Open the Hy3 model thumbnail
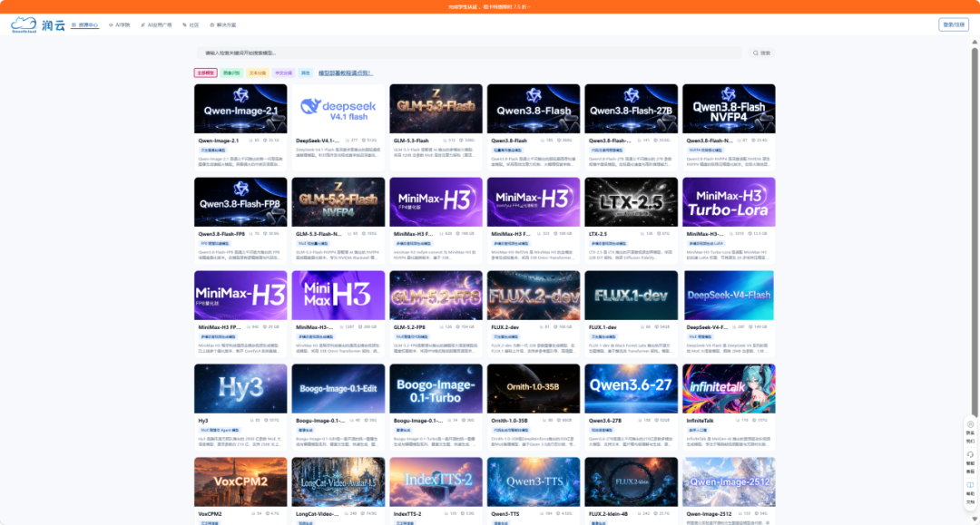The image size is (980, 525). [240, 388]
